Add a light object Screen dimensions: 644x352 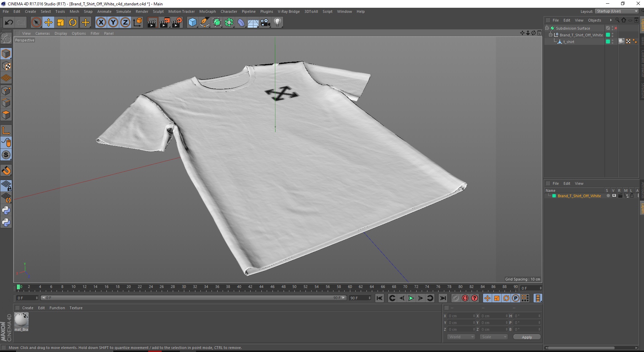point(278,23)
